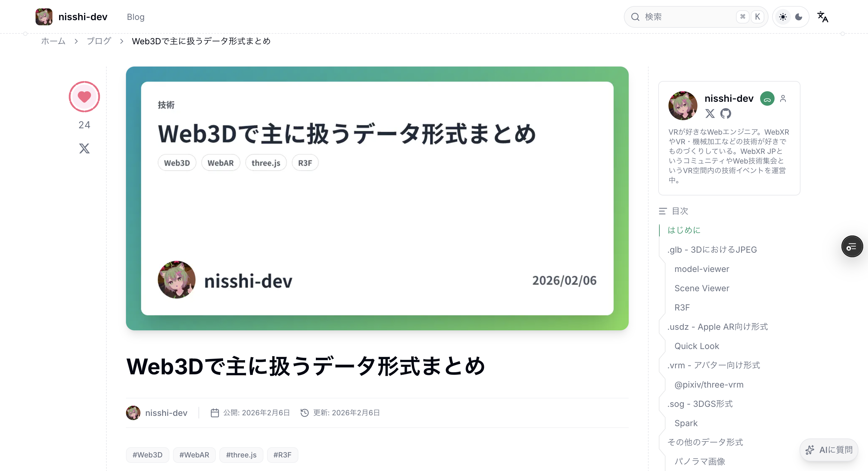Click the heart like button
This screenshot has height=471, width=868.
tap(84, 97)
